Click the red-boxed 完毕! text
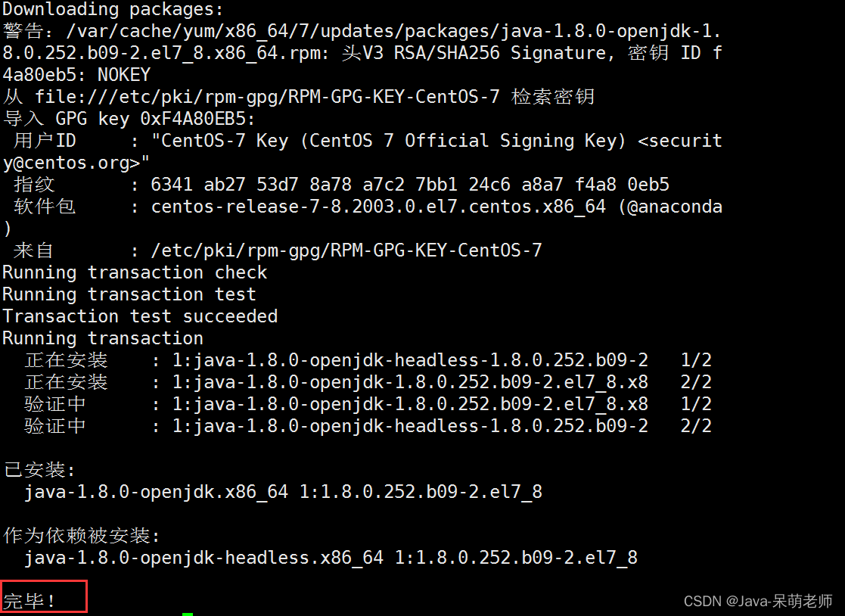 (30, 602)
